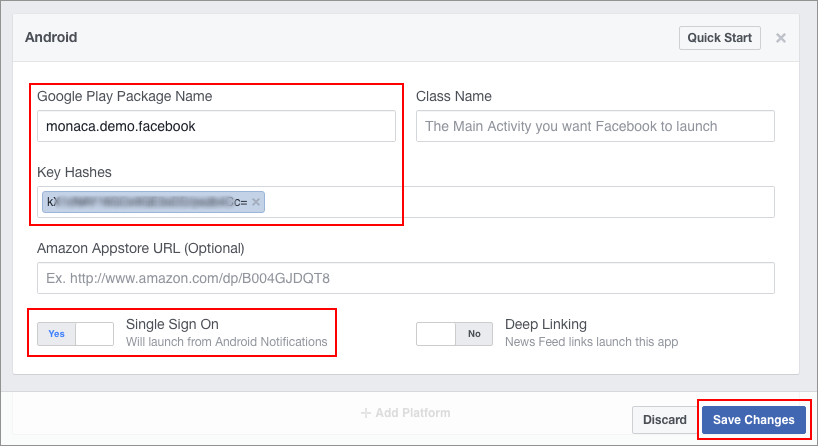Discard the pending changes

tap(664, 420)
